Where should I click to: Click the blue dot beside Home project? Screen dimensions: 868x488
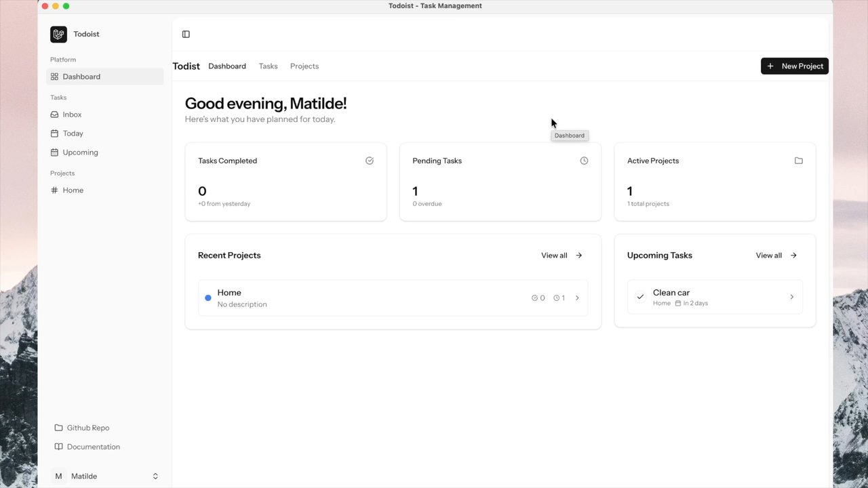208,298
